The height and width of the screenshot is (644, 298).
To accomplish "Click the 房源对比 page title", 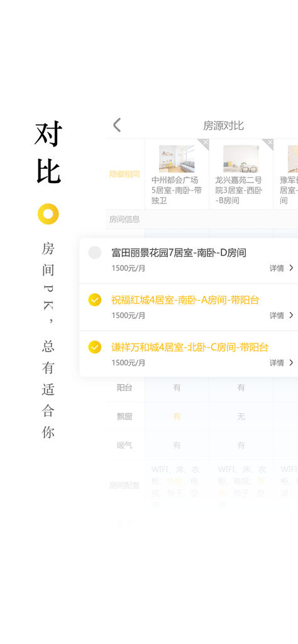I will pyautogui.click(x=224, y=126).
